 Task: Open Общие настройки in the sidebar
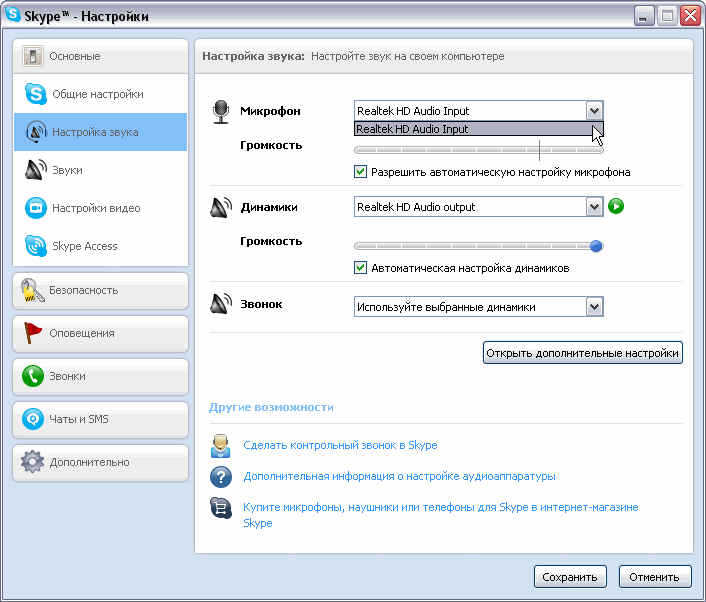point(97,94)
